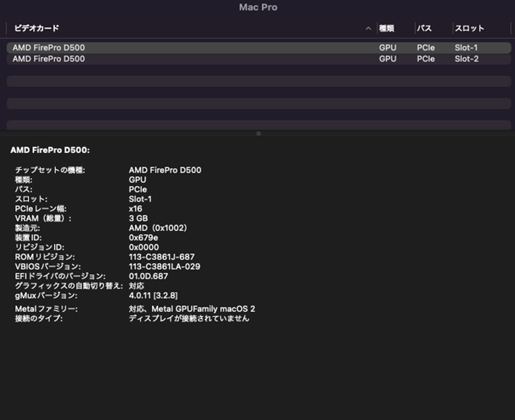Click the GPU cell in Slot-2 row
This screenshot has height=420, width=515.
click(388, 59)
